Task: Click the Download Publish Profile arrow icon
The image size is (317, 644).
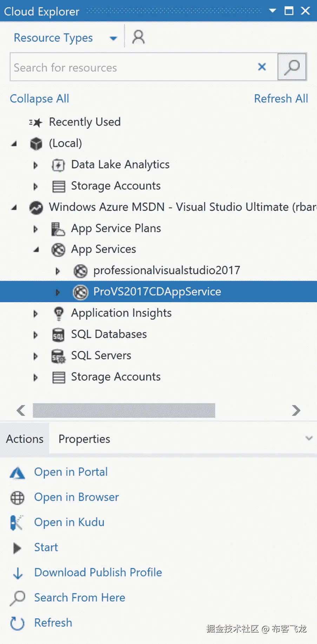Action: click(18, 573)
